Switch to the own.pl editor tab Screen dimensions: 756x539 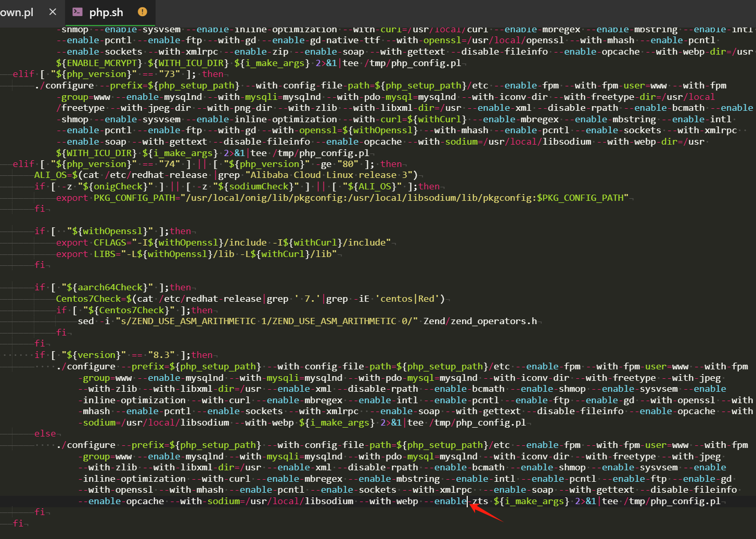(x=16, y=12)
